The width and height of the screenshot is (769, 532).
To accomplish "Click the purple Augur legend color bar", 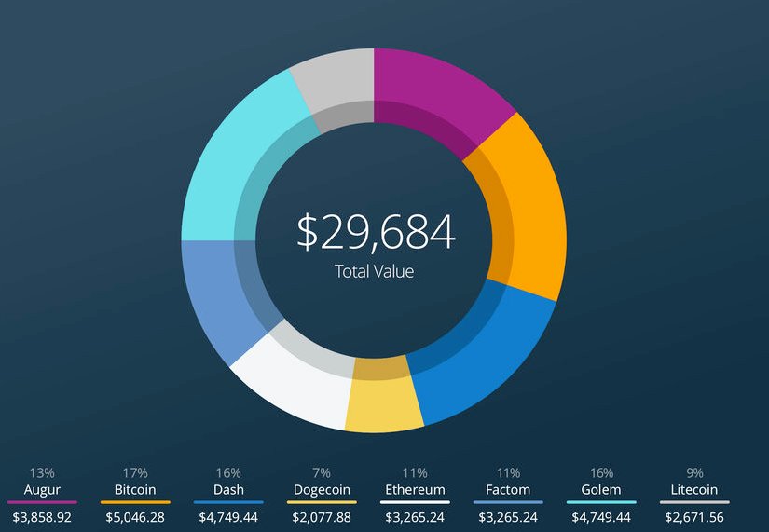I will 42,502.
